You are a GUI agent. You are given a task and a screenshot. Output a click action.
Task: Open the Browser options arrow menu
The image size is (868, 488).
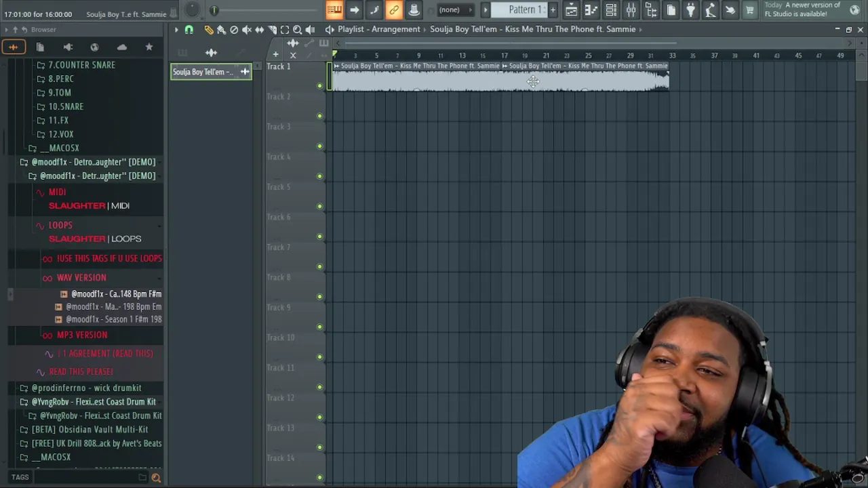[x=5, y=30]
